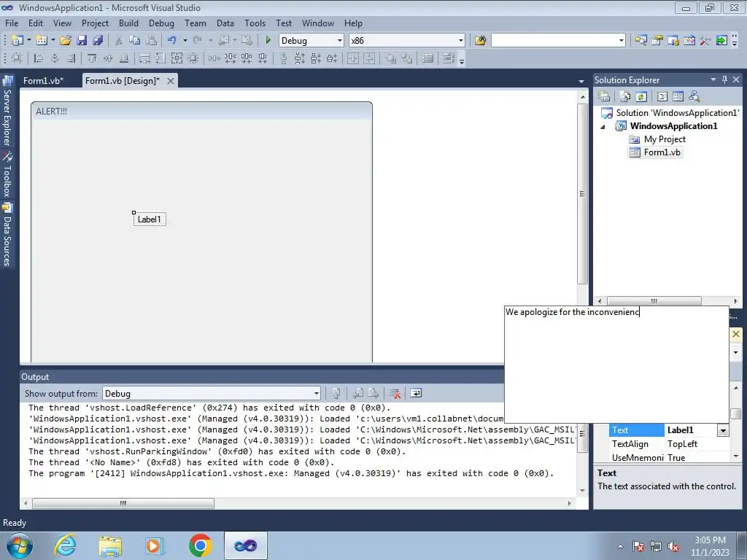Open the Debug solution configuration dropdown
The image size is (747, 560).
340,41
